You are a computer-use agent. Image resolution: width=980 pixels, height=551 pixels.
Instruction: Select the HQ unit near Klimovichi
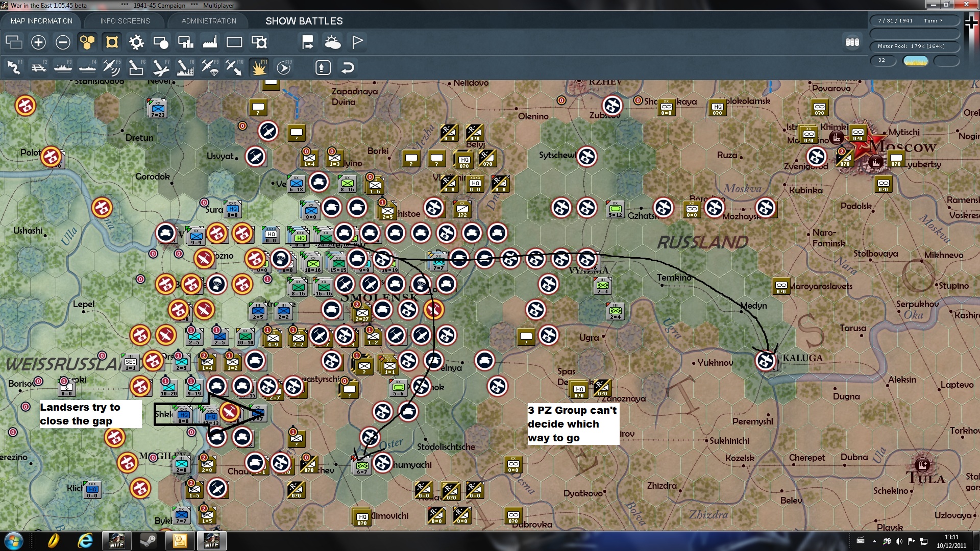click(362, 517)
